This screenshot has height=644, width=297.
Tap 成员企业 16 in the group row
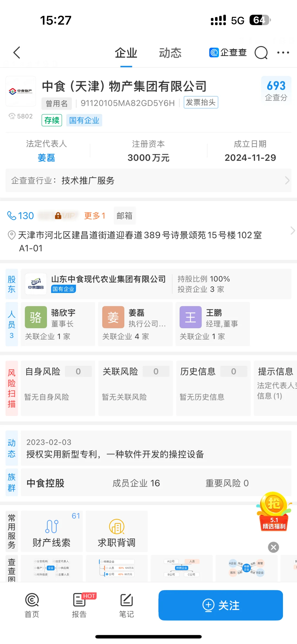pos(136,483)
